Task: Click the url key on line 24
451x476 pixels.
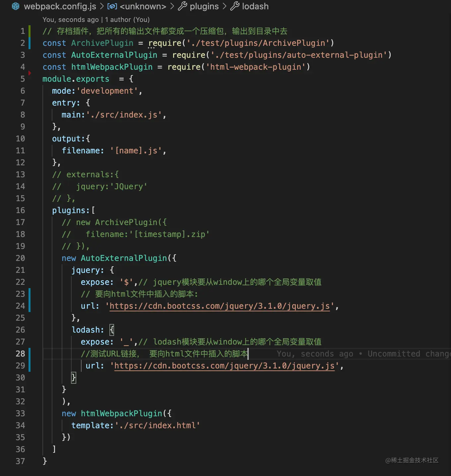Action: point(88,306)
